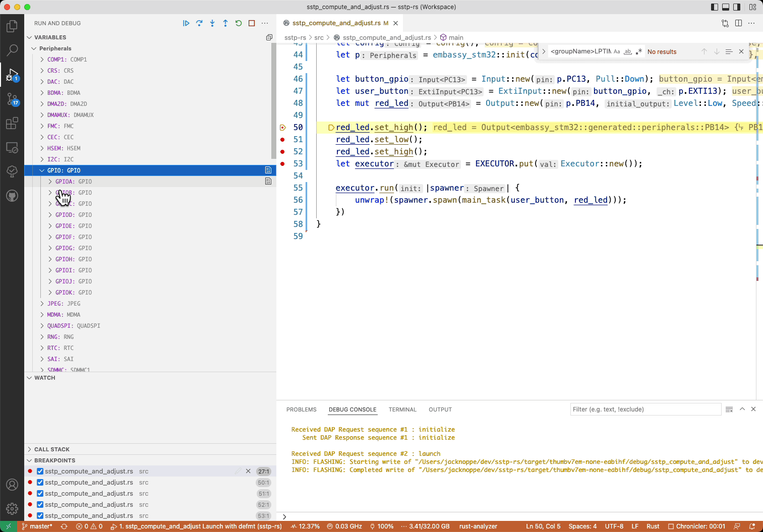Expand the GPIOD tree node
763x532 pixels.
(50, 215)
